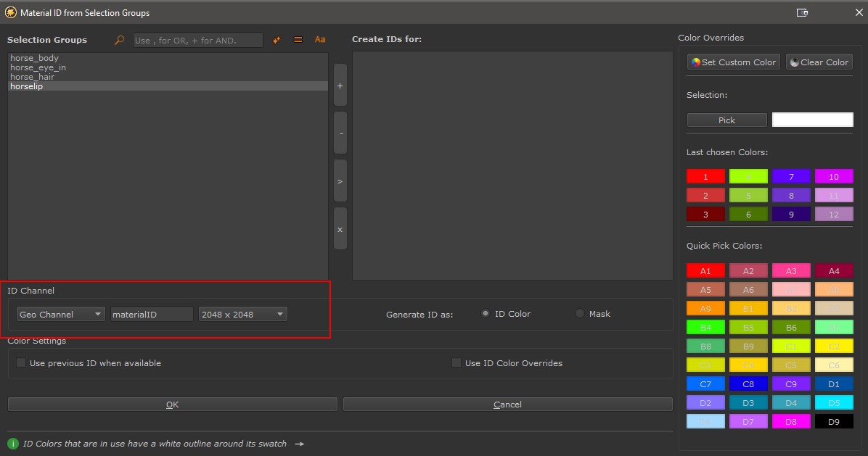Select the ID Color radio button
The image size is (868, 456).
486,314
